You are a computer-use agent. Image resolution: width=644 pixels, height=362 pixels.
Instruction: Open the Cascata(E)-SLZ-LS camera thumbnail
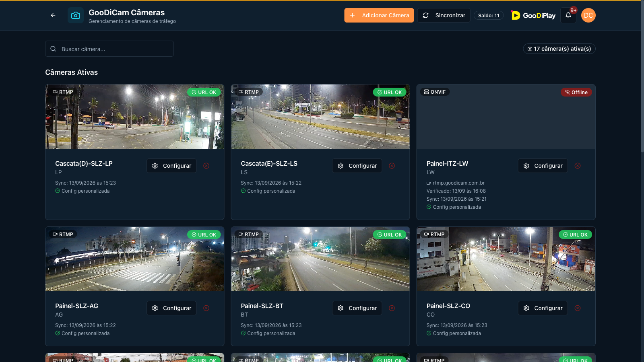coord(320,117)
